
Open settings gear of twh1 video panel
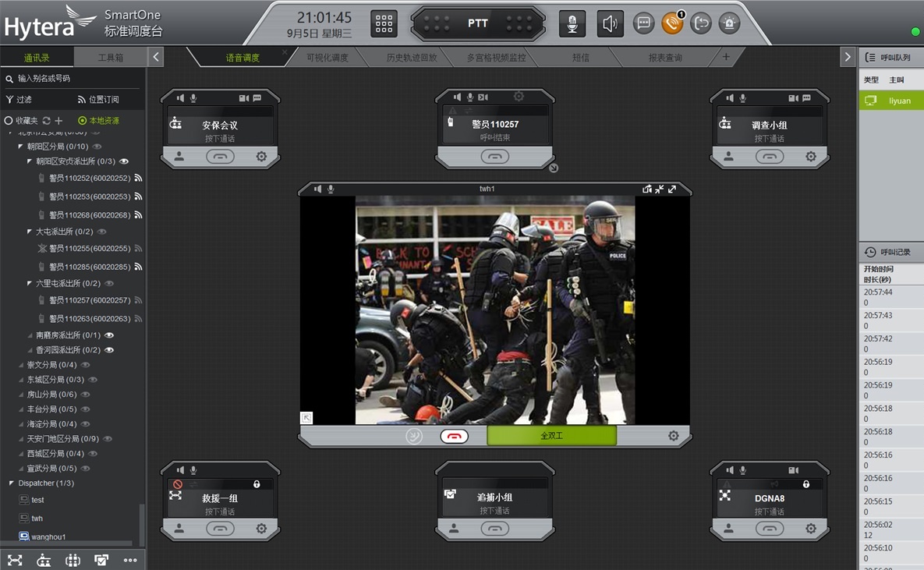pyautogui.click(x=674, y=436)
